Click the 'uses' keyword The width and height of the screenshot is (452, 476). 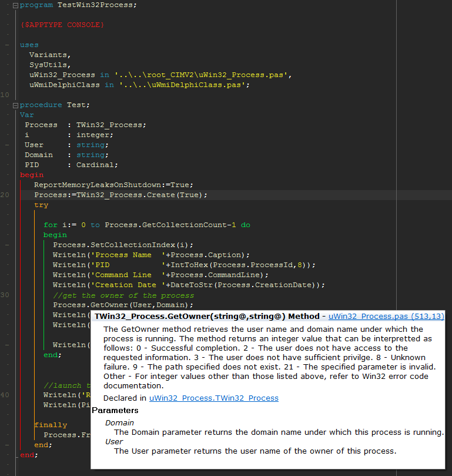29,45
